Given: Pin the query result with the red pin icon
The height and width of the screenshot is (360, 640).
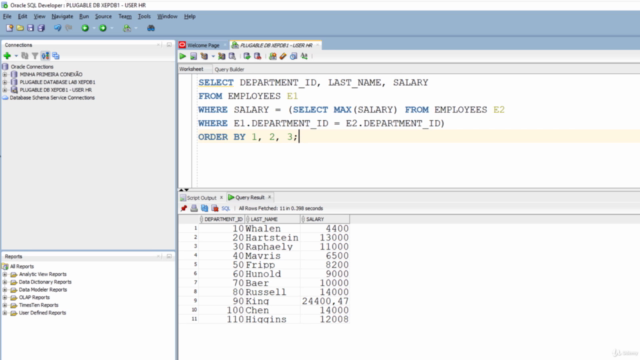Looking at the screenshot, I should (184, 208).
